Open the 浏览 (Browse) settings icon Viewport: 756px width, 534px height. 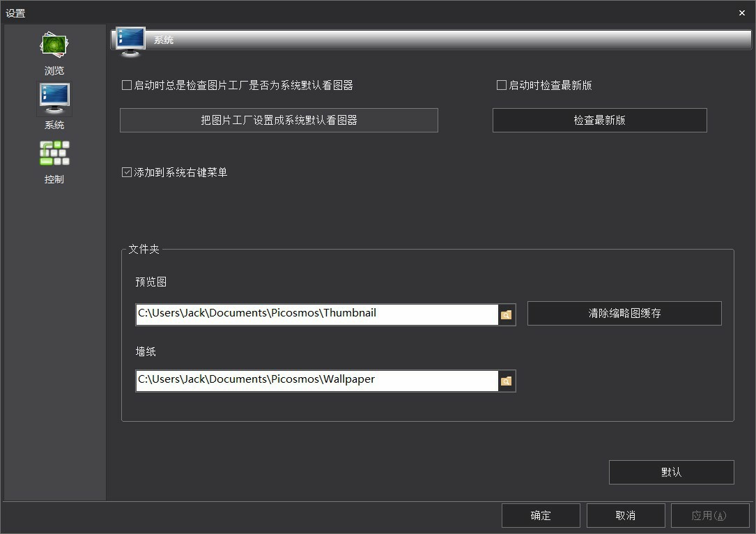click(x=54, y=45)
